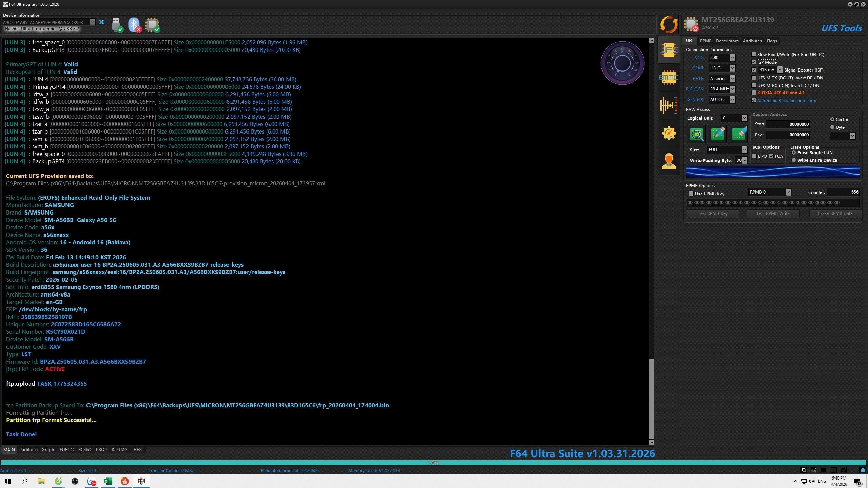Click the erase chip eraser icon
The image size is (868, 488).
(738, 134)
